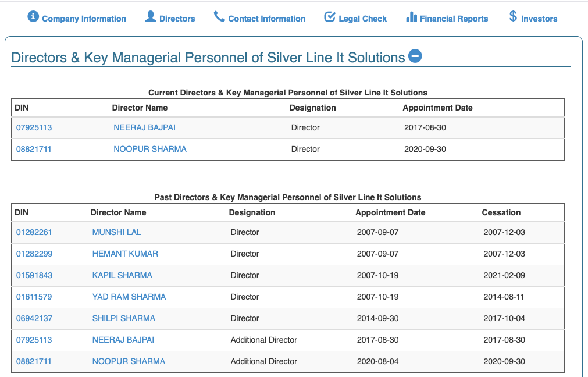Click the Past Directors table caption
Viewport: 588px width, 377px height.
288,197
